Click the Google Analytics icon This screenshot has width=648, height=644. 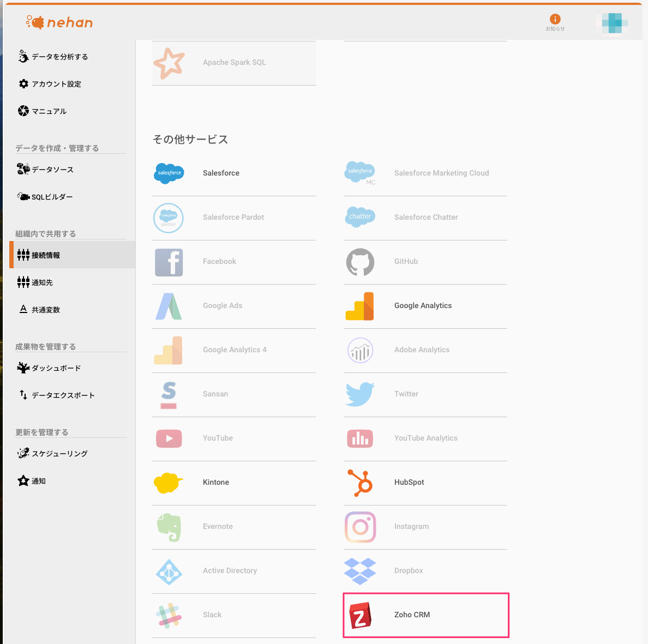tap(360, 306)
